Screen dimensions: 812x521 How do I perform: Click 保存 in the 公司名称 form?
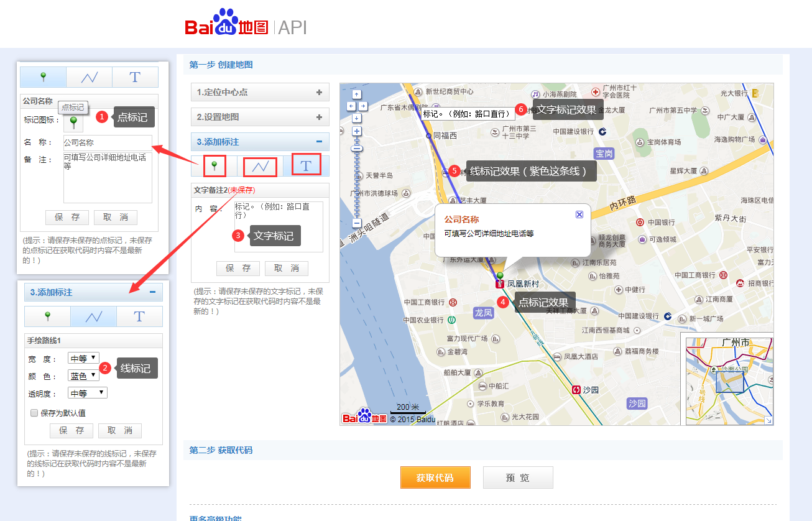67,218
